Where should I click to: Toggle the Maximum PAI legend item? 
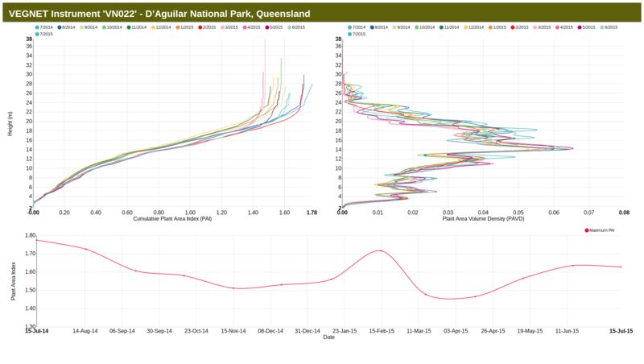click(601, 230)
